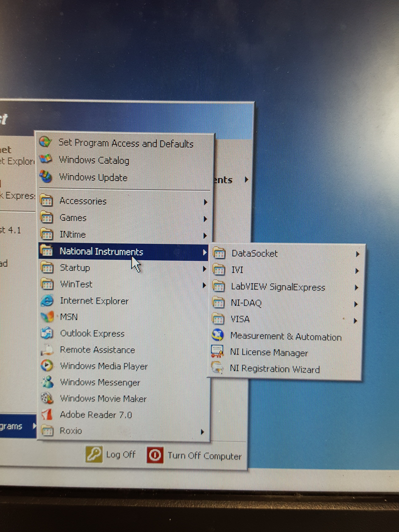This screenshot has height=532, width=399.
Task: Expand the NI-DAQ submenu arrow
Action: (x=356, y=304)
